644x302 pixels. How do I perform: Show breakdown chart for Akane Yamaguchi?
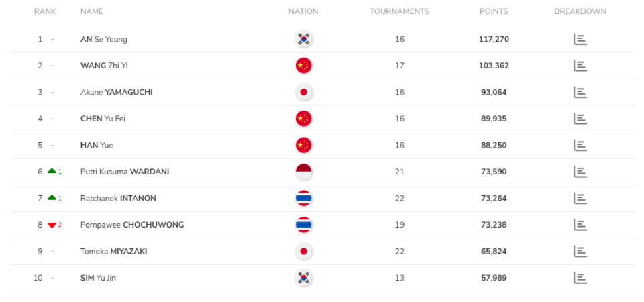pos(580,92)
